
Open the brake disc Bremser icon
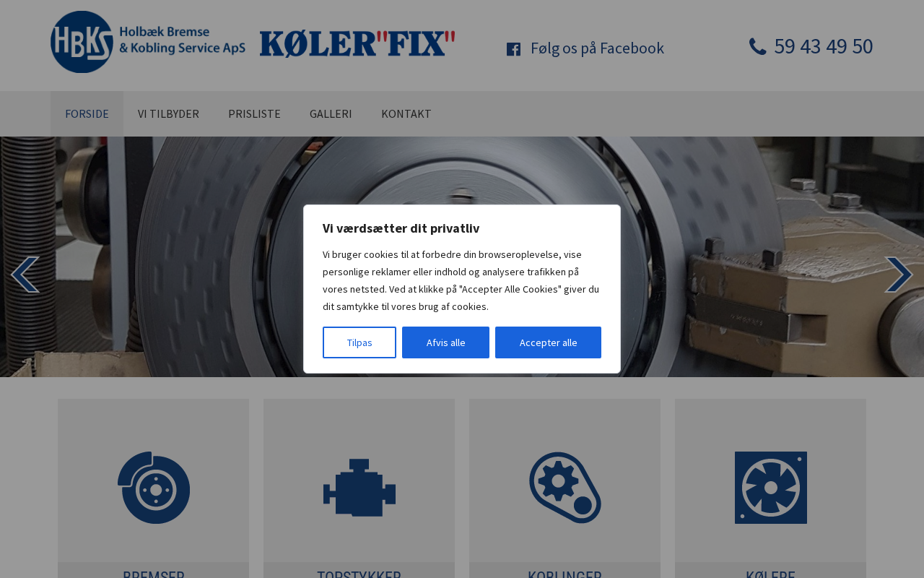(154, 488)
